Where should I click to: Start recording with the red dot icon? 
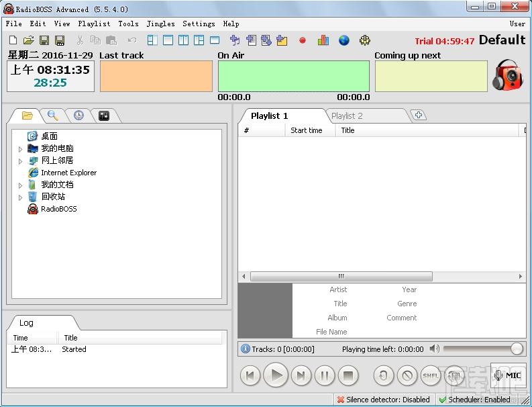coord(303,40)
